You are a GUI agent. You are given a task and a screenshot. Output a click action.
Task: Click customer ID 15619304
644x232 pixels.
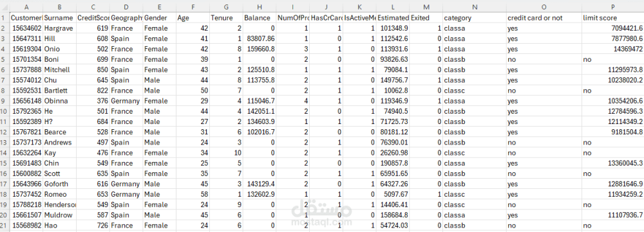26,49
